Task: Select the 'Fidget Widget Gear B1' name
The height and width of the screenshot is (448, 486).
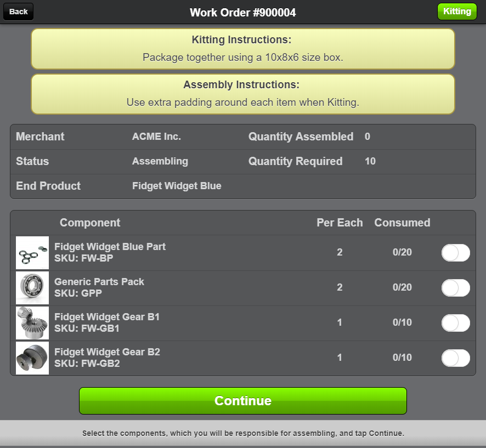Action: 107,316
